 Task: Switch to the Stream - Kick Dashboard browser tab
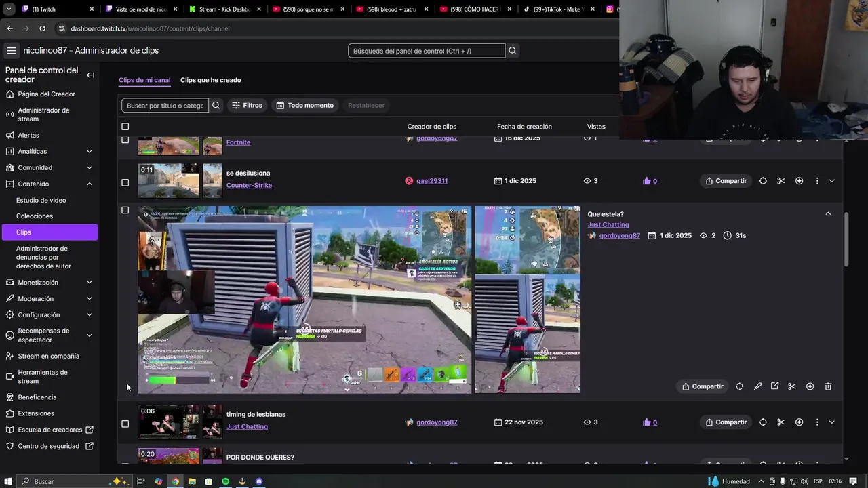click(223, 9)
